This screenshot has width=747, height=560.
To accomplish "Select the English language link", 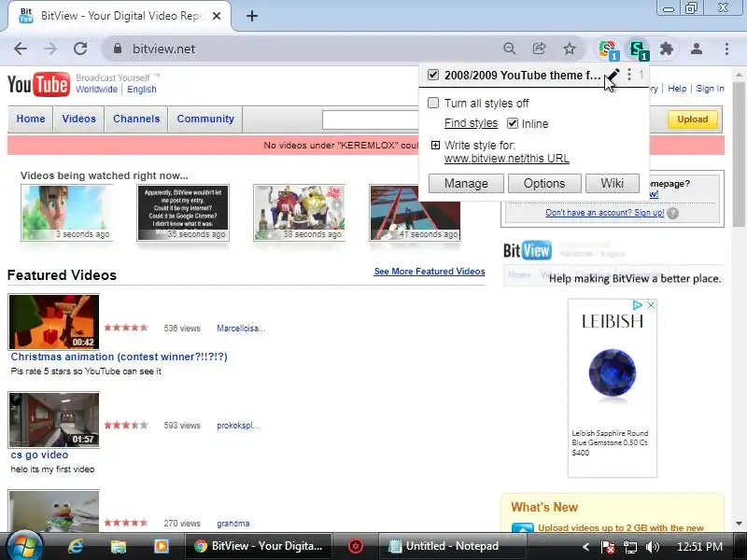I will point(142,89).
